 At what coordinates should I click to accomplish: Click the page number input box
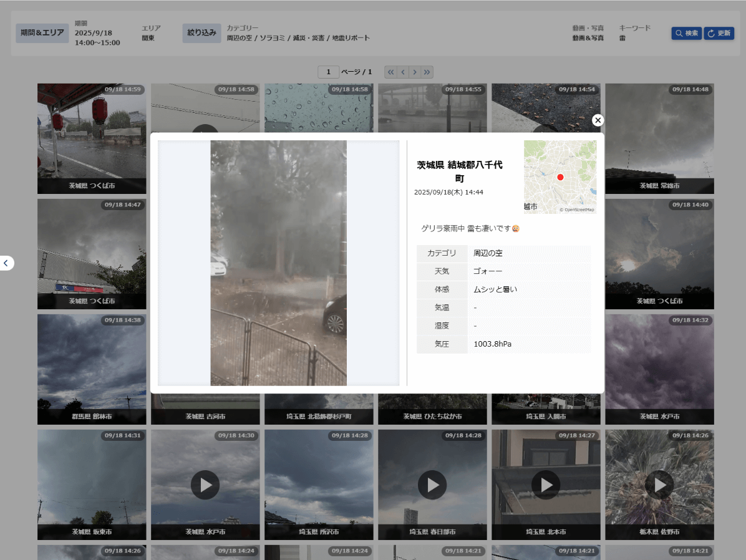pyautogui.click(x=328, y=72)
